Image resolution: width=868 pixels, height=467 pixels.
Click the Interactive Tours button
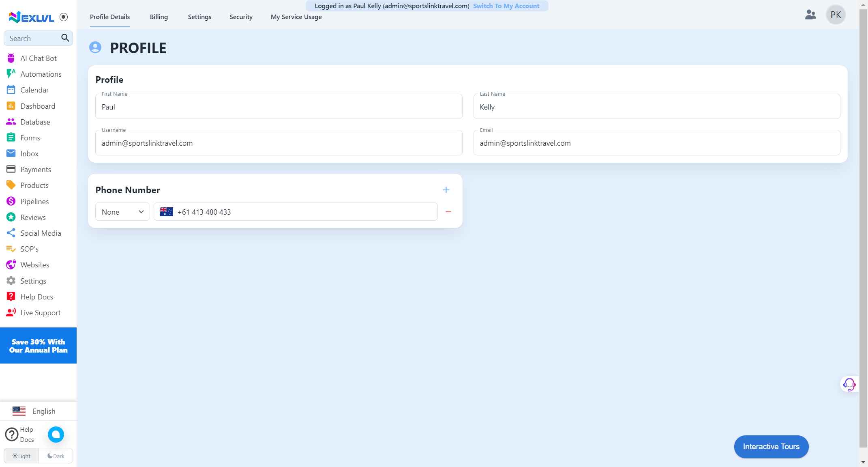(x=771, y=447)
